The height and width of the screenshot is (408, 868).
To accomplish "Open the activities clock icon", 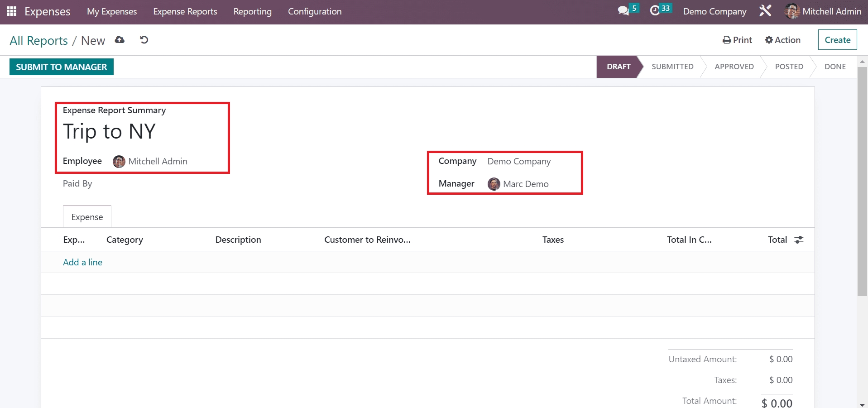I will 655,11.
